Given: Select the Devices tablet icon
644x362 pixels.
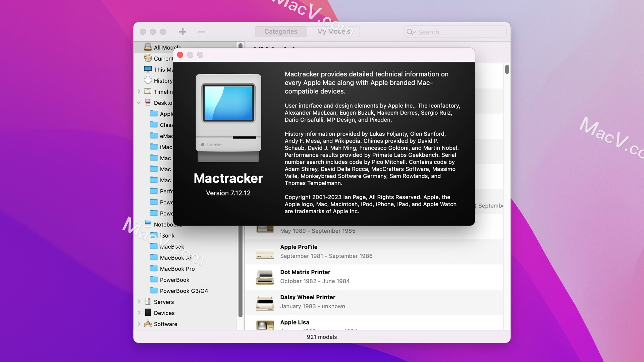Looking at the screenshot, I should click(x=148, y=312).
